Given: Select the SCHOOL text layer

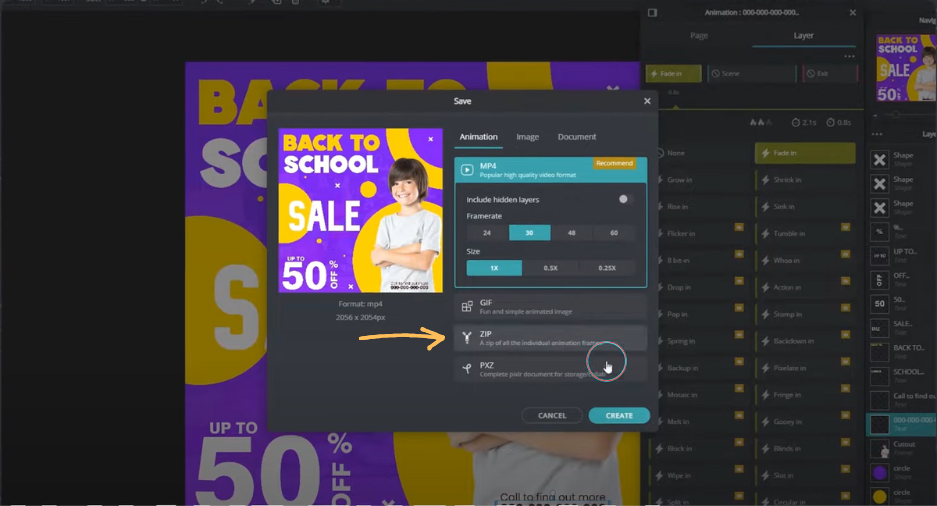Looking at the screenshot, I should click(x=902, y=375).
